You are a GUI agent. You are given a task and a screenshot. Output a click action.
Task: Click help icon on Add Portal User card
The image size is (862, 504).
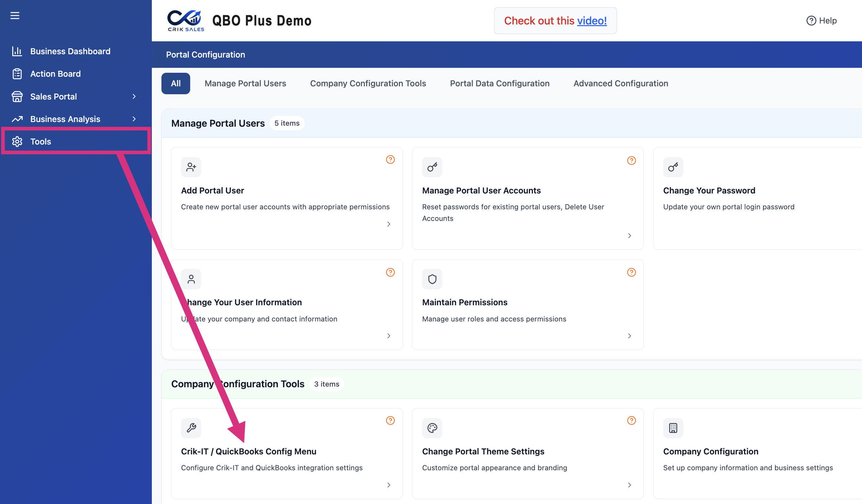click(390, 160)
